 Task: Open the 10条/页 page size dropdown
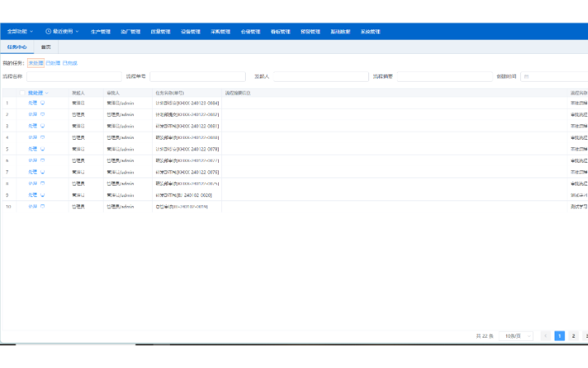(x=515, y=336)
